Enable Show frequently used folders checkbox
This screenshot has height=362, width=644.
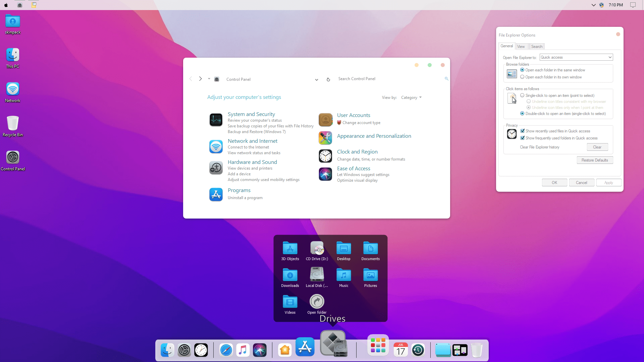pyautogui.click(x=523, y=138)
